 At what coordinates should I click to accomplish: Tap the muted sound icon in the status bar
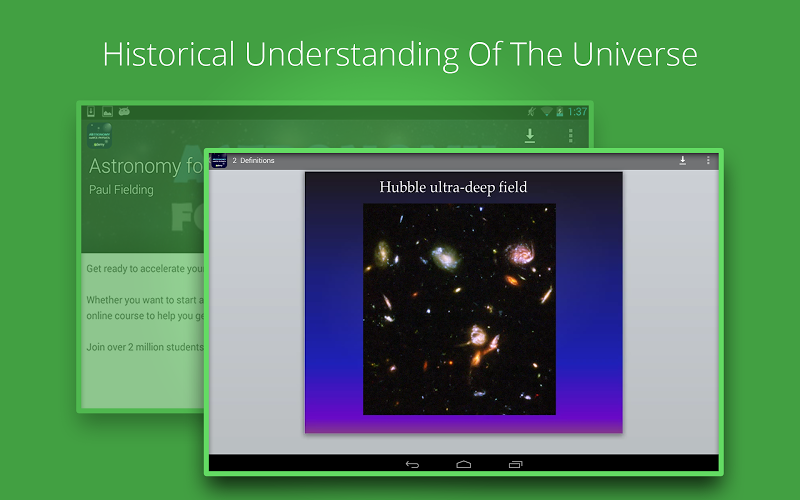pyautogui.click(x=531, y=112)
